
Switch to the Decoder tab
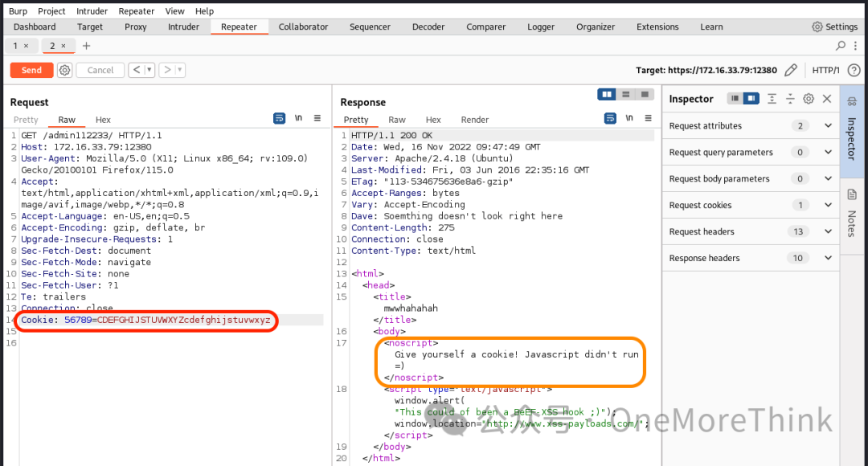[x=428, y=27]
